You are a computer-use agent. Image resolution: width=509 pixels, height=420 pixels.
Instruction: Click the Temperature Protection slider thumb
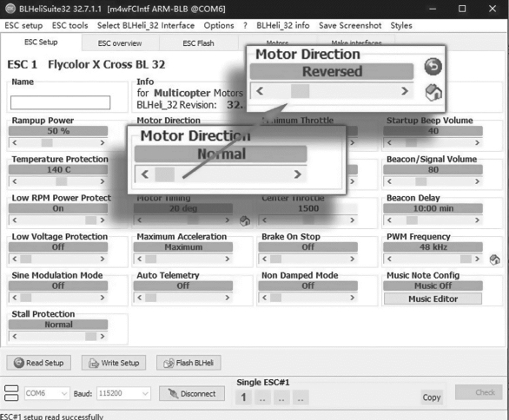(62, 181)
